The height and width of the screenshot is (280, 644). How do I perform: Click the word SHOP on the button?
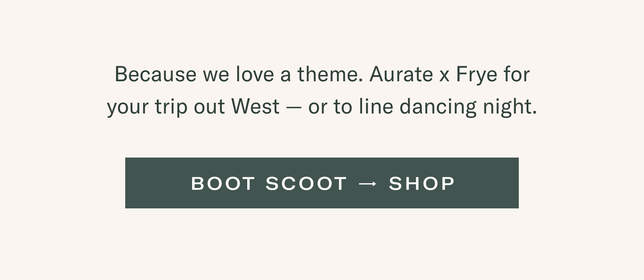422,183
